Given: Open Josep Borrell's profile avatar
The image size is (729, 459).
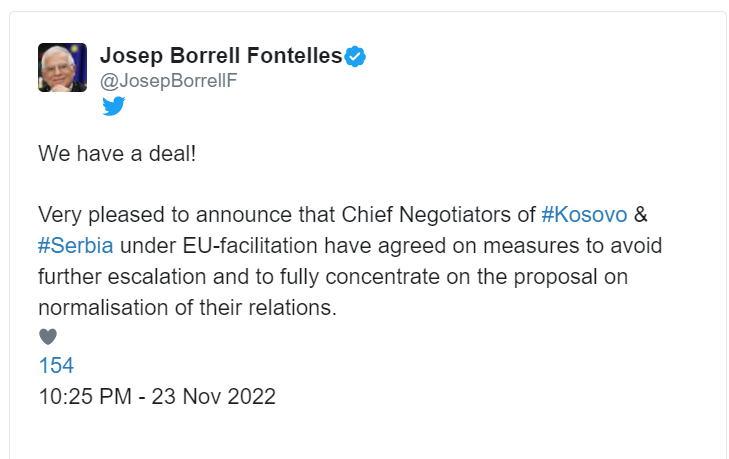Looking at the screenshot, I should [62, 67].
